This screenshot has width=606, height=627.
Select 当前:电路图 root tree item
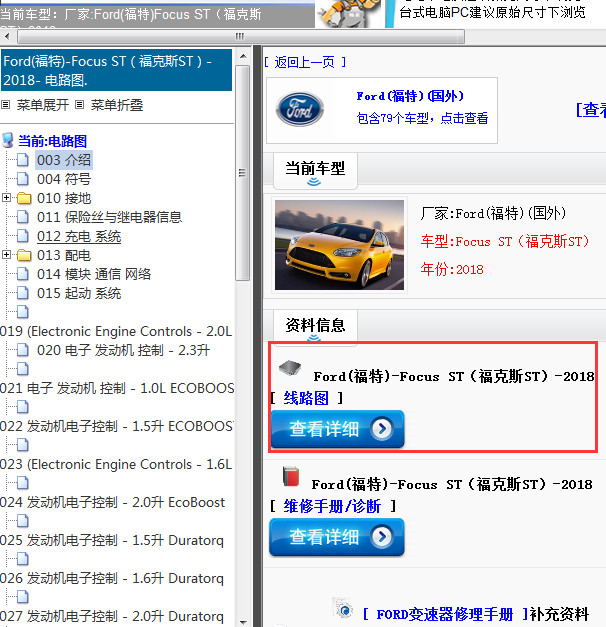coord(52,141)
